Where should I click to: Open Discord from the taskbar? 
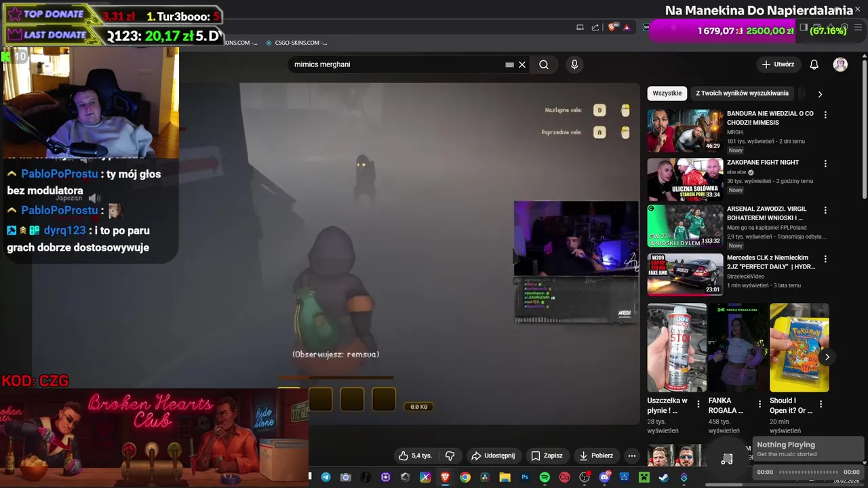(604, 477)
